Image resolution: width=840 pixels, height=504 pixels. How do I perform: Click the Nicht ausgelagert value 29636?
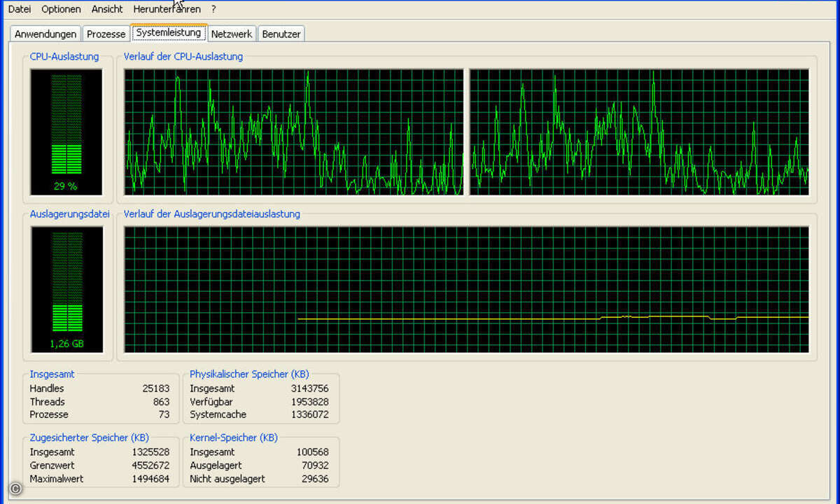316,479
